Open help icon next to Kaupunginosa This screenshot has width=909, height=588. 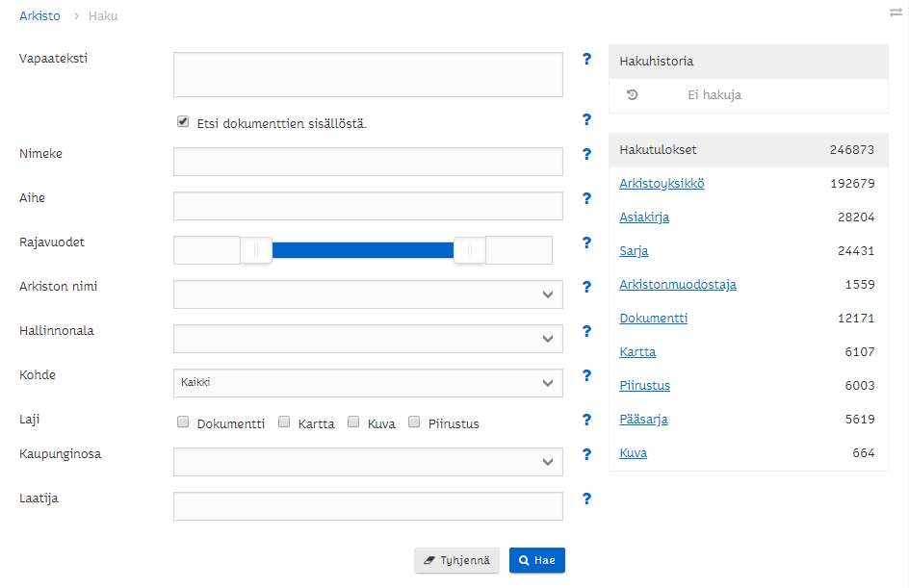point(586,454)
